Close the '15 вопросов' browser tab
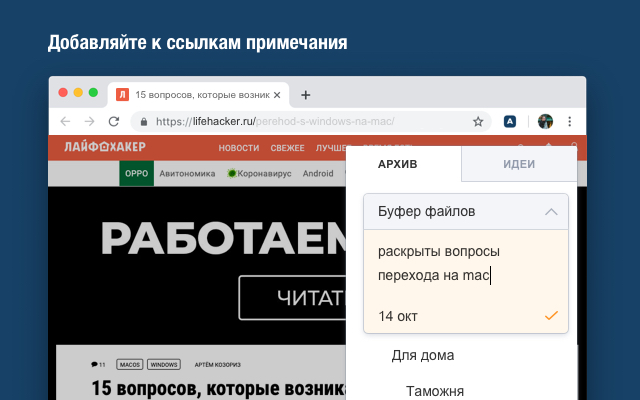The image size is (640, 400). point(277,95)
